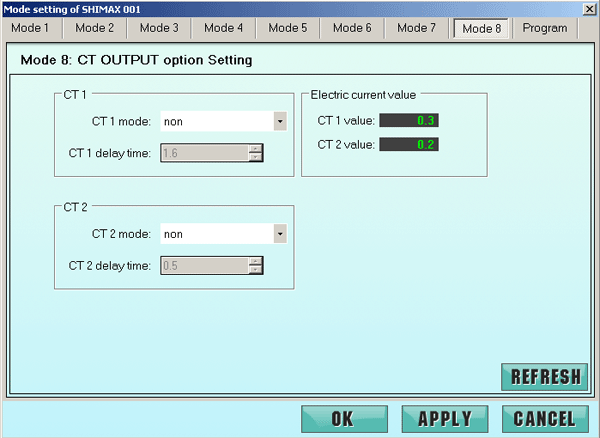Switch to Mode 5 tab
This screenshot has width=600, height=438.
[x=288, y=28]
